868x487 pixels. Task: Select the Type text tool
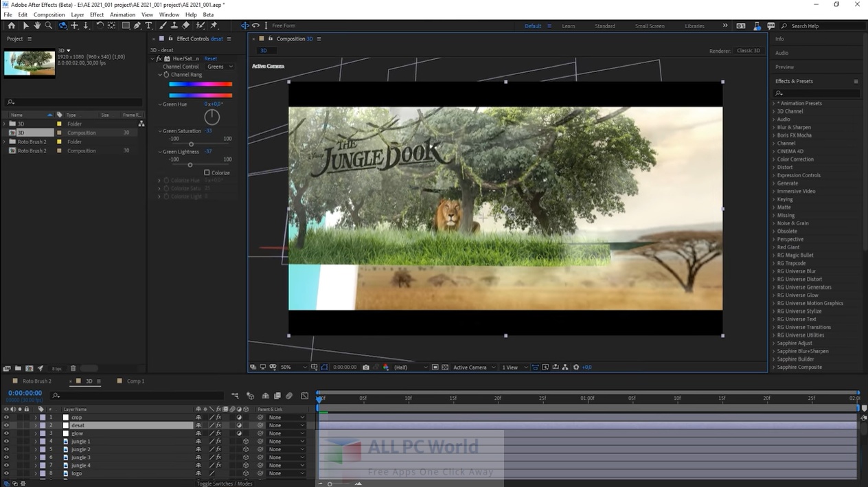click(148, 25)
